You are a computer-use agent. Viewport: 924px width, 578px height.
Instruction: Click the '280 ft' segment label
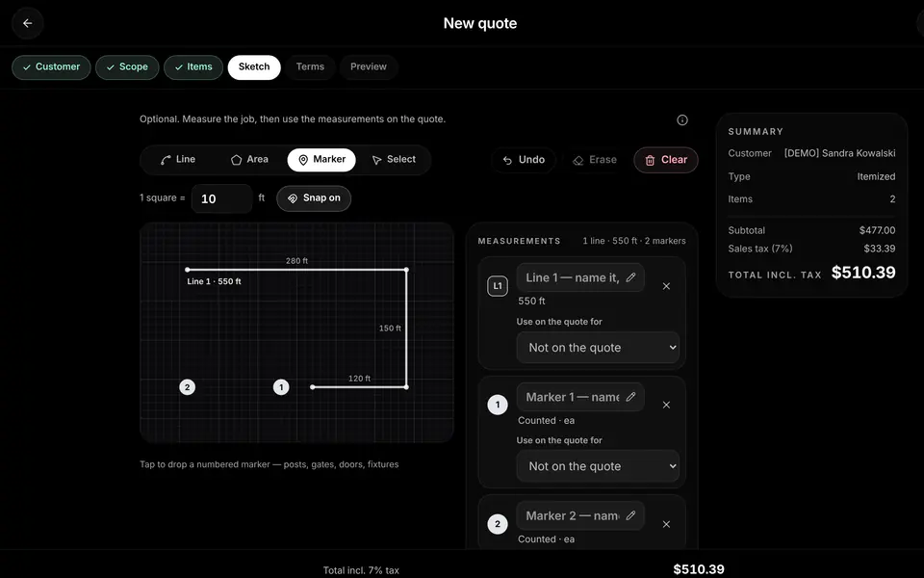296,261
